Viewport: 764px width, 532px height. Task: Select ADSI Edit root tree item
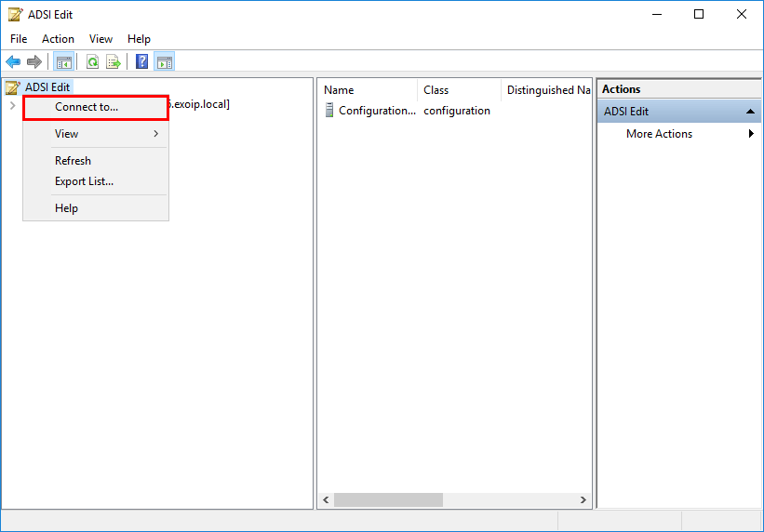click(47, 87)
